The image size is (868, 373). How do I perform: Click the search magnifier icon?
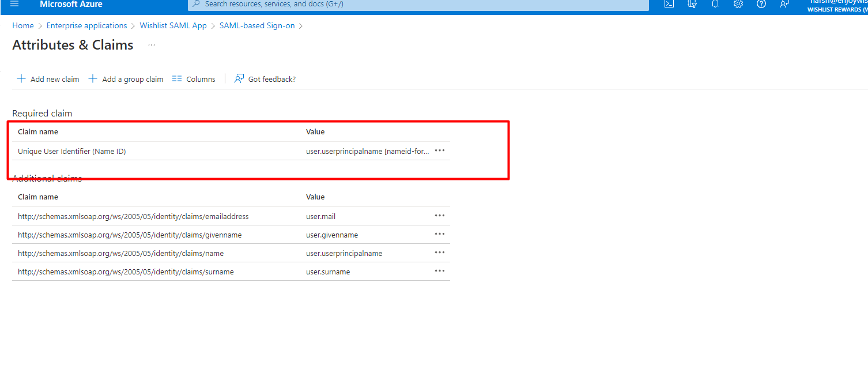[x=196, y=3]
